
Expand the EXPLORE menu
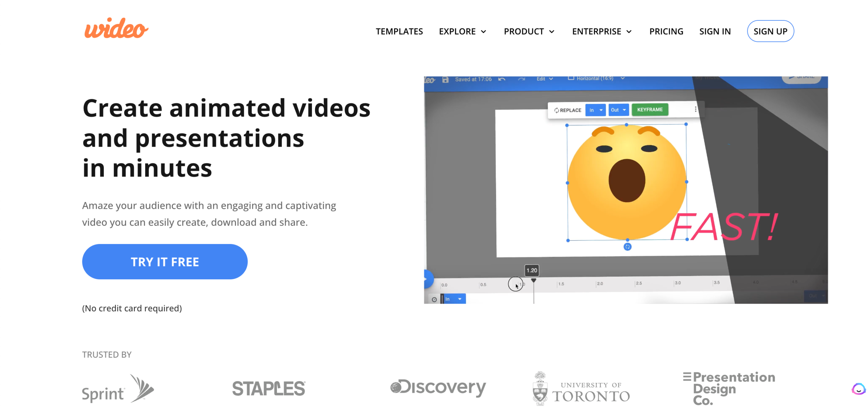click(462, 31)
